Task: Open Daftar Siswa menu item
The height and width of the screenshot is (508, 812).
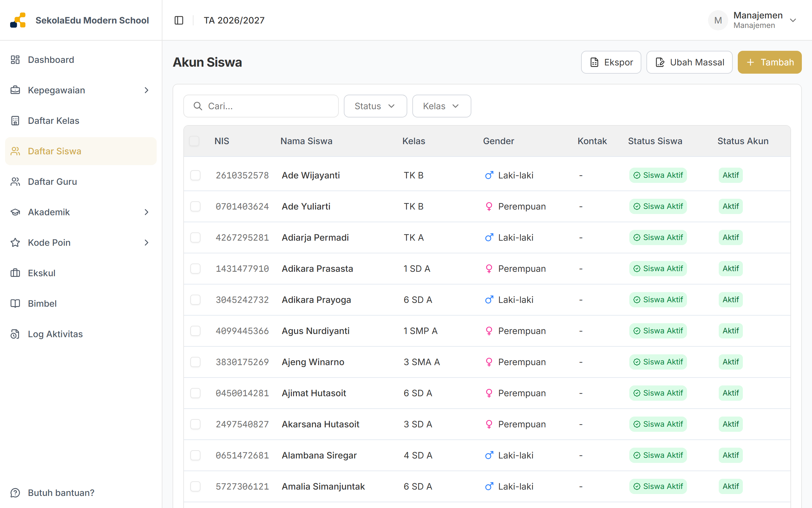Action: tap(81, 151)
